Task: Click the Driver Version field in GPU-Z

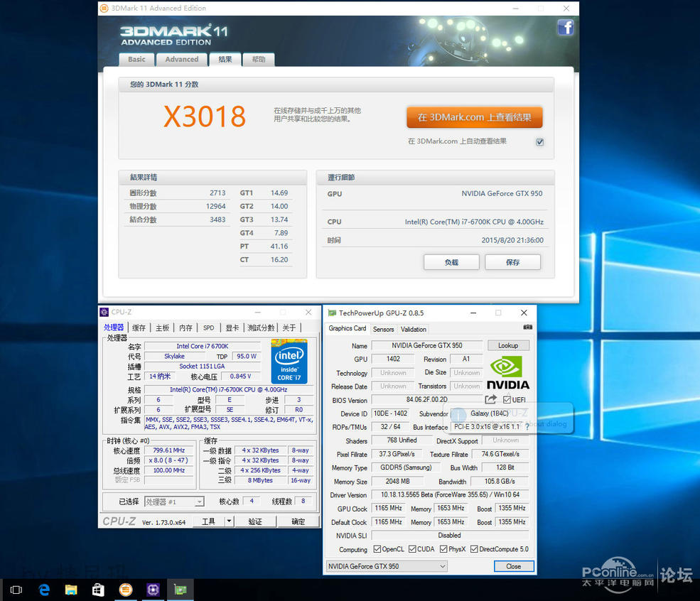Action: (x=450, y=495)
